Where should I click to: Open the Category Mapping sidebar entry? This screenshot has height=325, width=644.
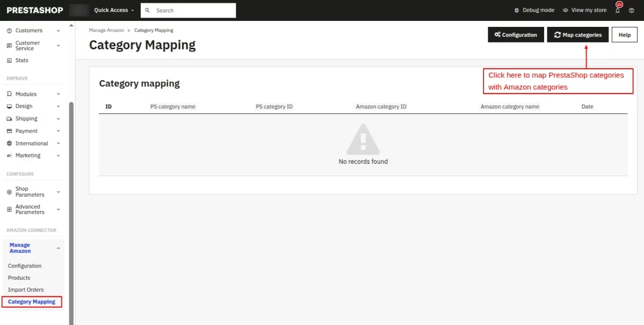(x=32, y=301)
